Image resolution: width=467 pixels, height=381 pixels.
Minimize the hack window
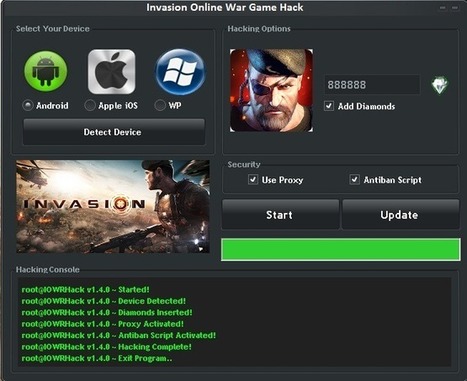[x=443, y=7]
